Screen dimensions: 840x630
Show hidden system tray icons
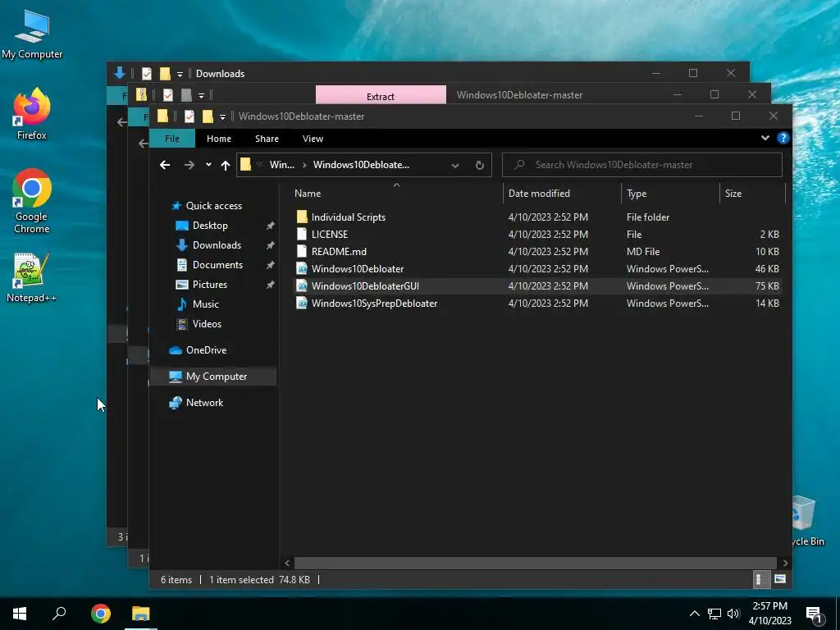[x=694, y=614]
